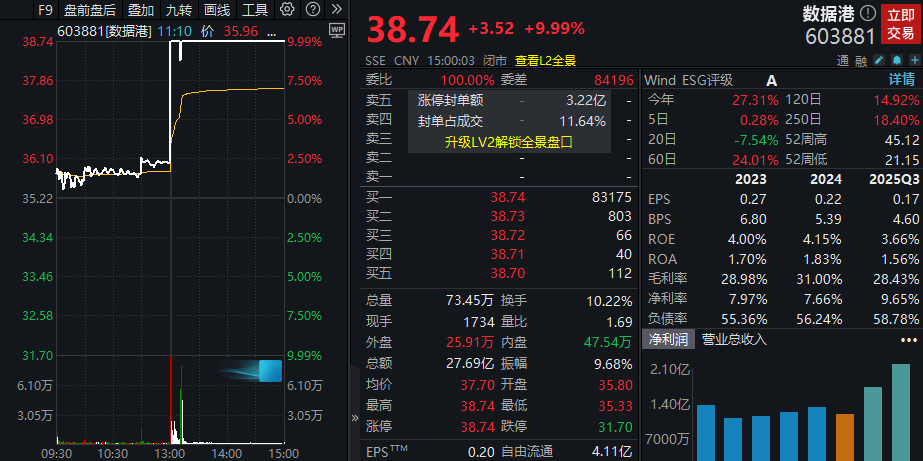Switch to 净利润 tab
Image resolution: width=923 pixels, height=461 pixels.
pyautogui.click(x=667, y=340)
